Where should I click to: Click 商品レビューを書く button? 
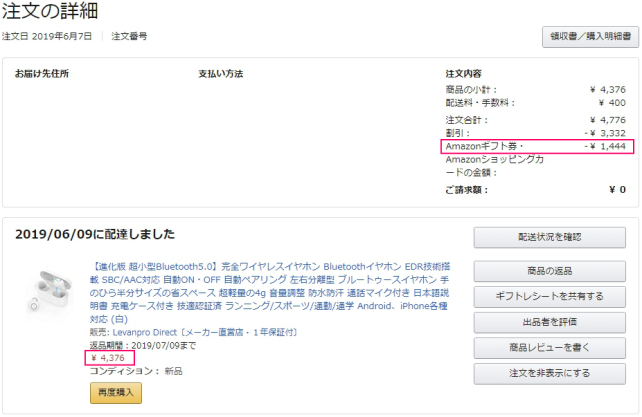(541, 348)
